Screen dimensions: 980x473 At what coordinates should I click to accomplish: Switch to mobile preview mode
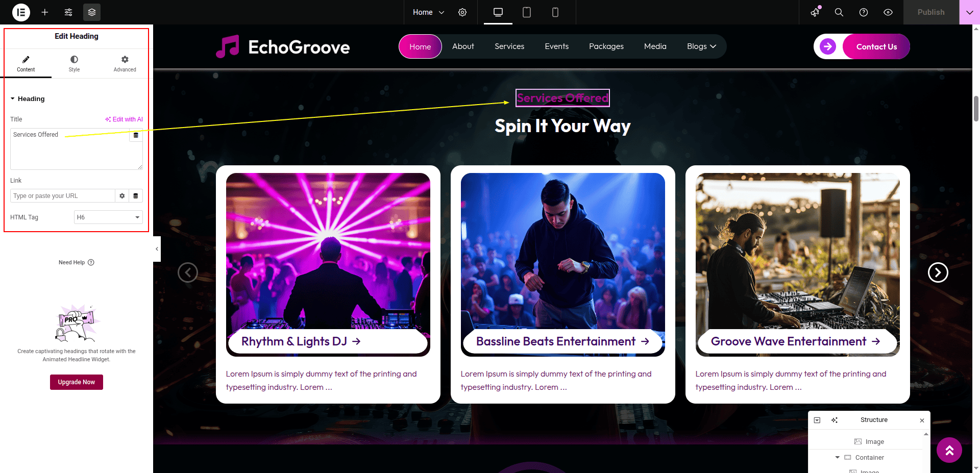(x=555, y=12)
